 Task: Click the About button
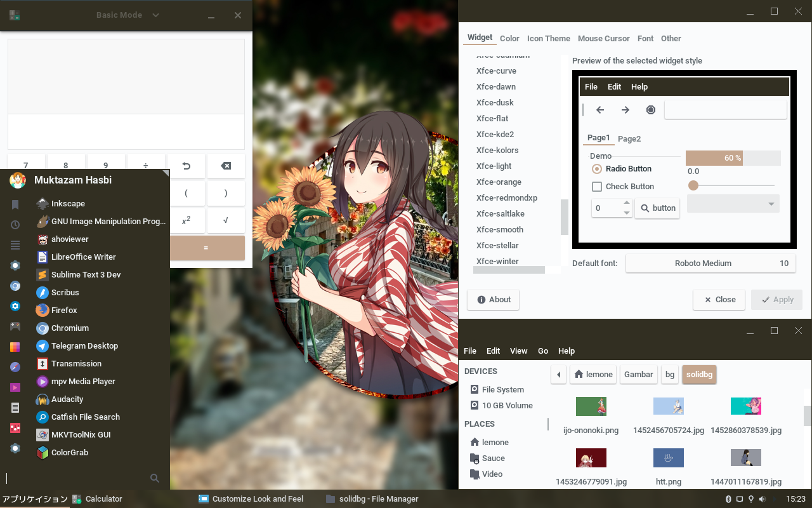(x=494, y=300)
